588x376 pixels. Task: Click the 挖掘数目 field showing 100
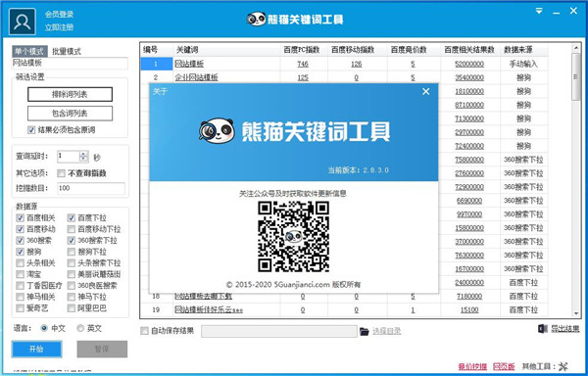pos(91,188)
